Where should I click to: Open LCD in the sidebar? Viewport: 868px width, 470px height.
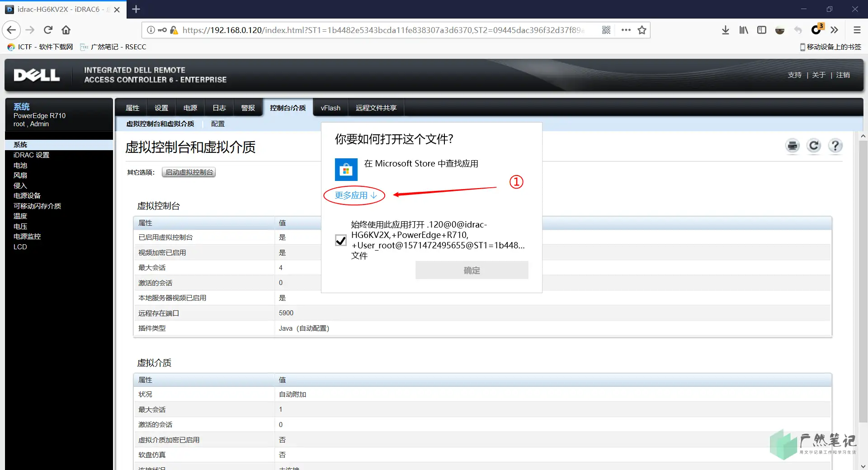point(20,247)
